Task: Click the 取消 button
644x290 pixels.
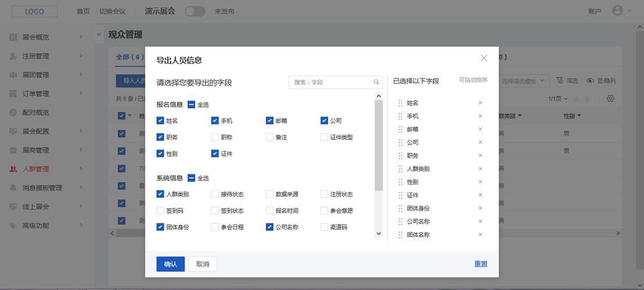Action: pyautogui.click(x=203, y=264)
